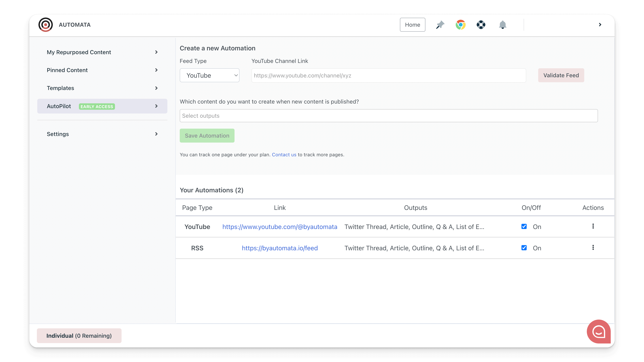
Task: Open the youtube.com/@byautomata link
Action: click(x=280, y=227)
